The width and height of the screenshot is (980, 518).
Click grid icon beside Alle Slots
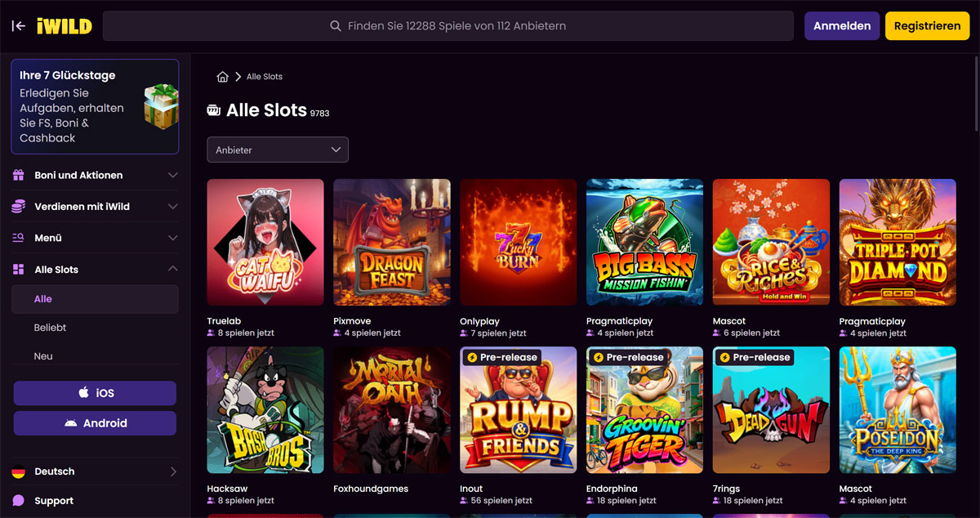[x=19, y=270]
